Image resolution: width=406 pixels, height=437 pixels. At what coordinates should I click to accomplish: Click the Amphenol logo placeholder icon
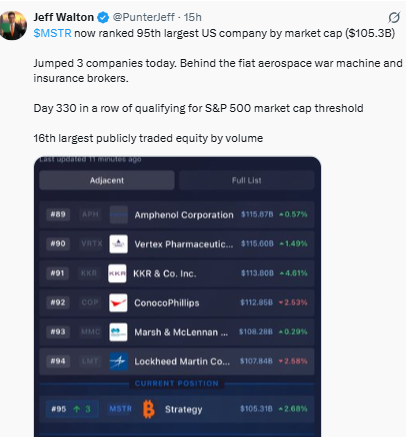(119, 215)
